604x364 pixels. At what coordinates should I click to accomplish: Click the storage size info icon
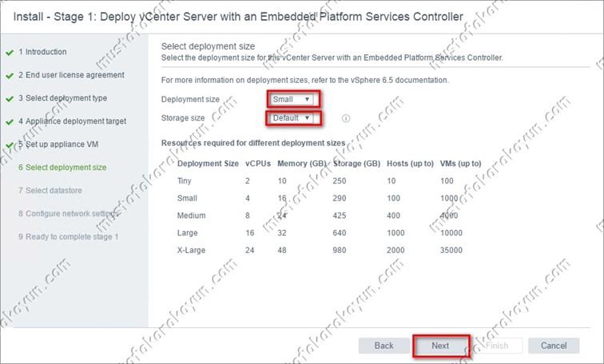pyautogui.click(x=346, y=118)
